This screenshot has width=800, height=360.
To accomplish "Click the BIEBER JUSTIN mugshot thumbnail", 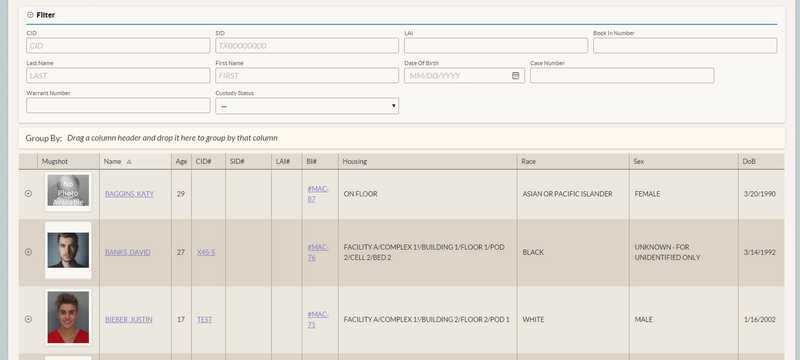I will (x=68, y=318).
